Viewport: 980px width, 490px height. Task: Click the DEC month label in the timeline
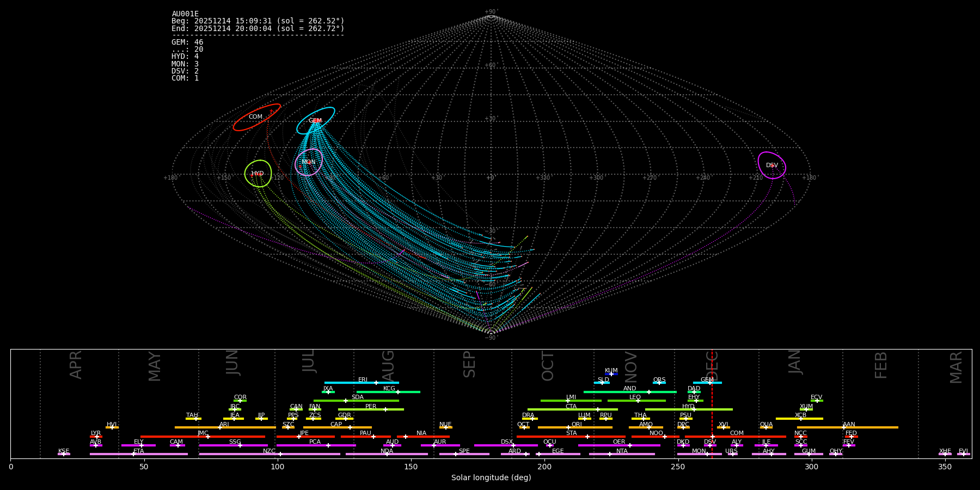[x=712, y=366]
